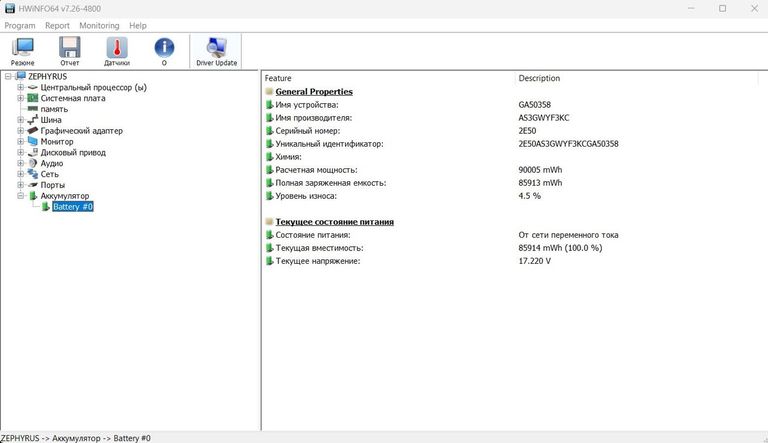The width and height of the screenshot is (768, 443).
Task: Open the Report menu
Action: click(x=57, y=25)
